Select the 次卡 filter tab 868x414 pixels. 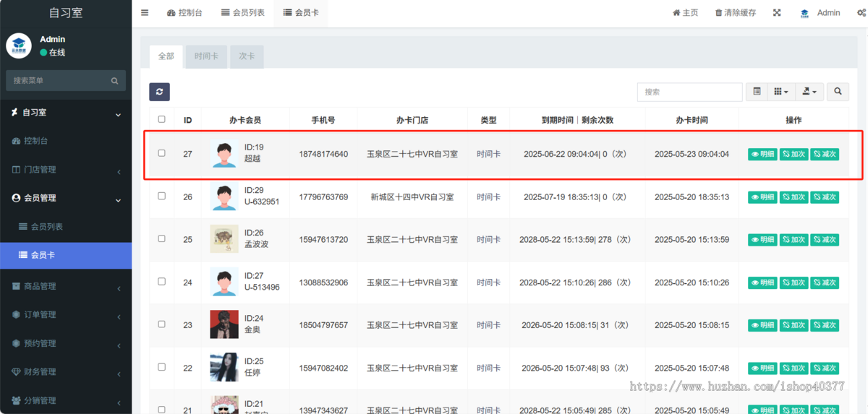click(247, 56)
